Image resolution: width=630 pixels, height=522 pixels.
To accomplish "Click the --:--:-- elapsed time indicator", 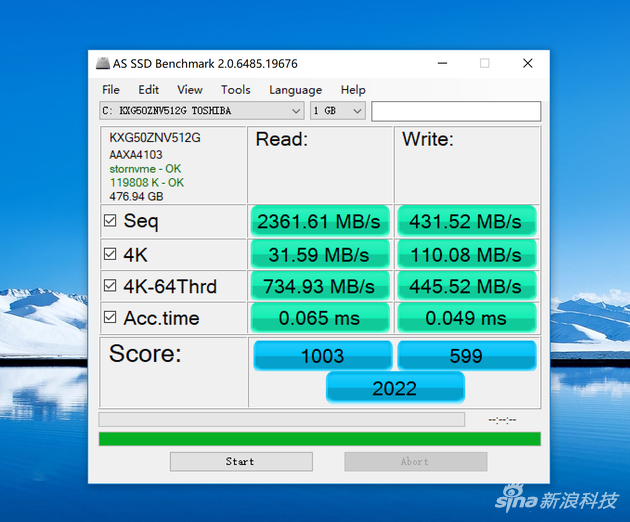I will point(502,420).
